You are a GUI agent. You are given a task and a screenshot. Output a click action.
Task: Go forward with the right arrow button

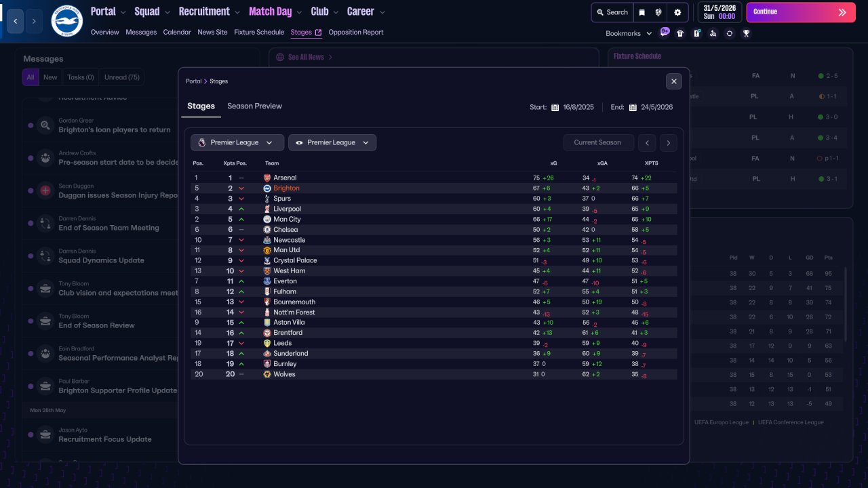coord(34,21)
